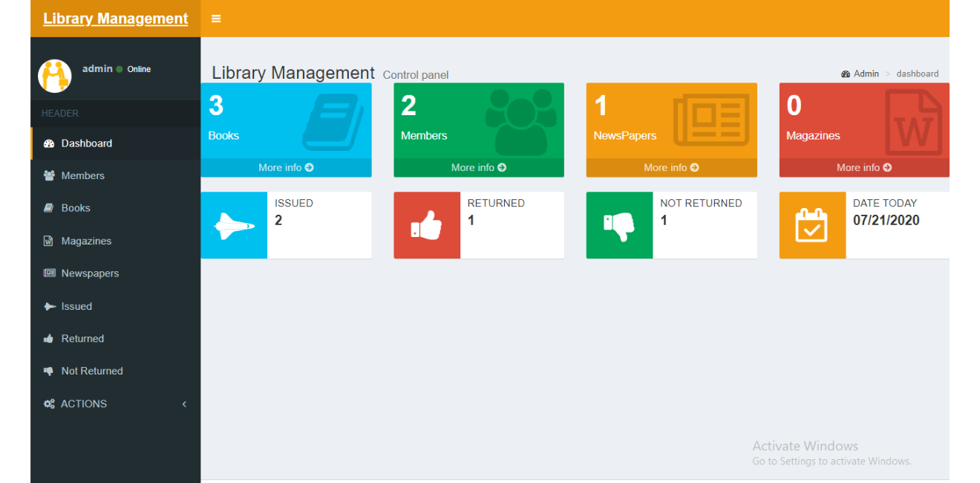Click the Library Management header title
Screen dimensions: 980x483
point(115,18)
